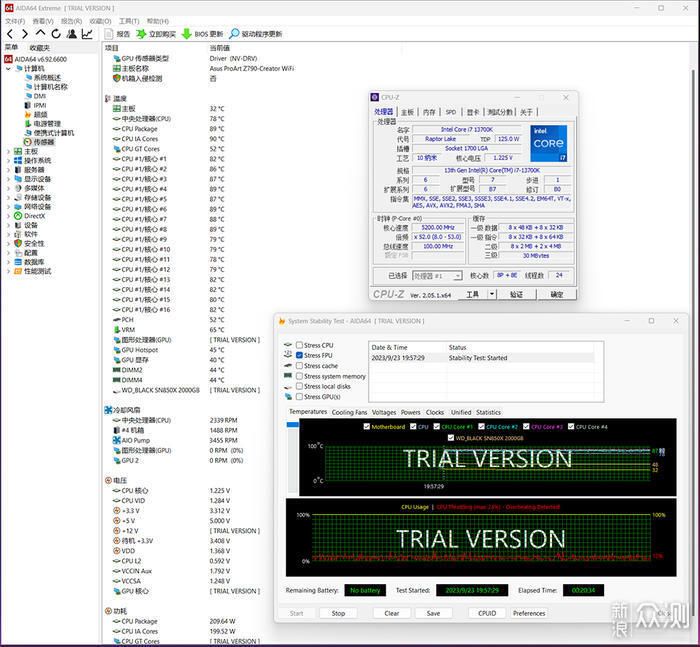Refresh the AIDA64 sensor view
This screenshot has width=700, height=647.
click(x=56, y=34)
